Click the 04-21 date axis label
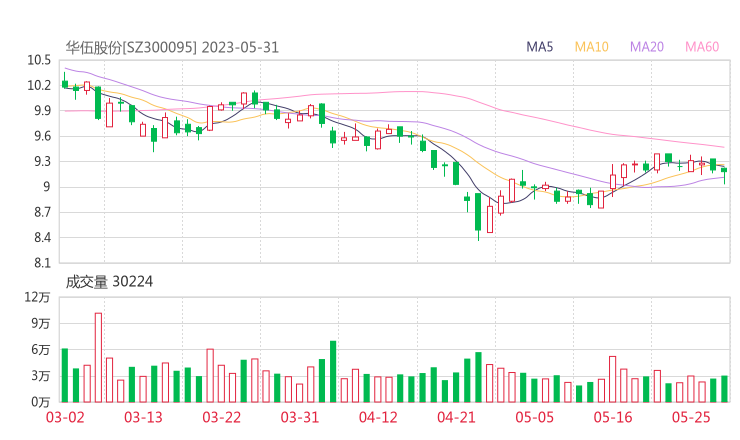 (456, 417)
